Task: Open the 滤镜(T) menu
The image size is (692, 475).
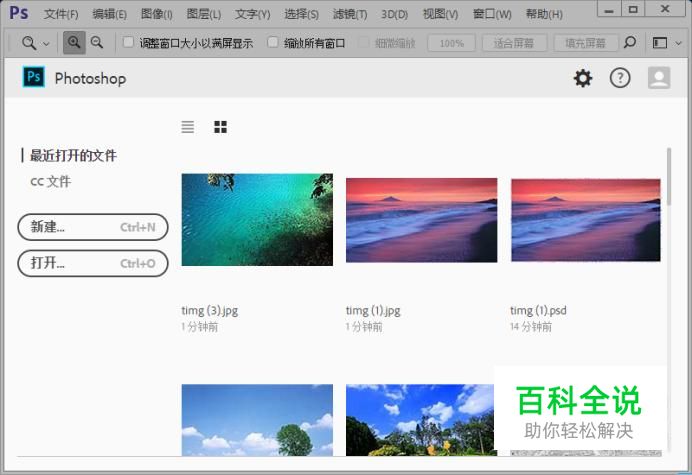Action: [x=350, y=14]
